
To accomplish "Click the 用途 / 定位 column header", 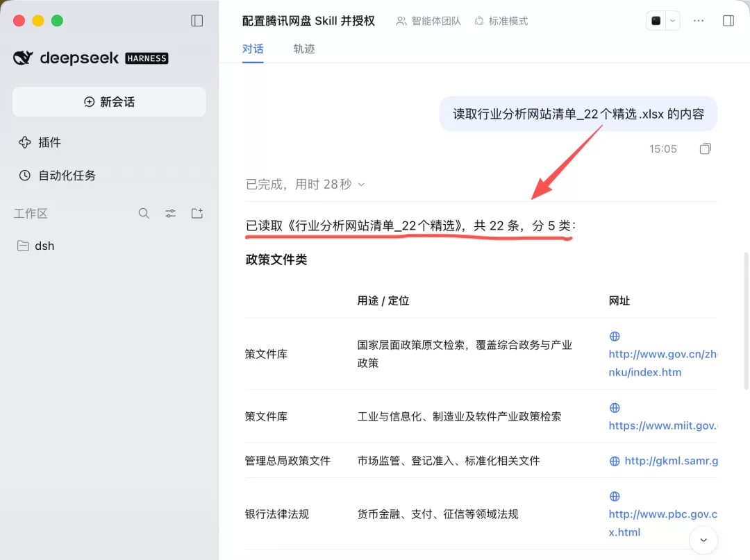I will [383, 300].
